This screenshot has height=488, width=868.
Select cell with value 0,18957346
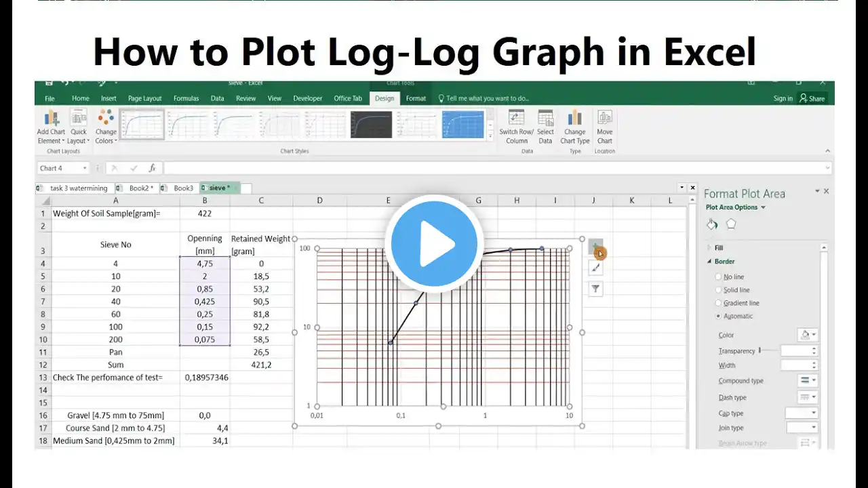(205, 377)
